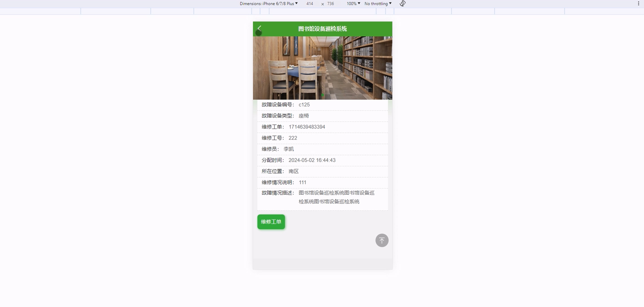Click the 所在位置 南区 row

click(x=322, y=171)
